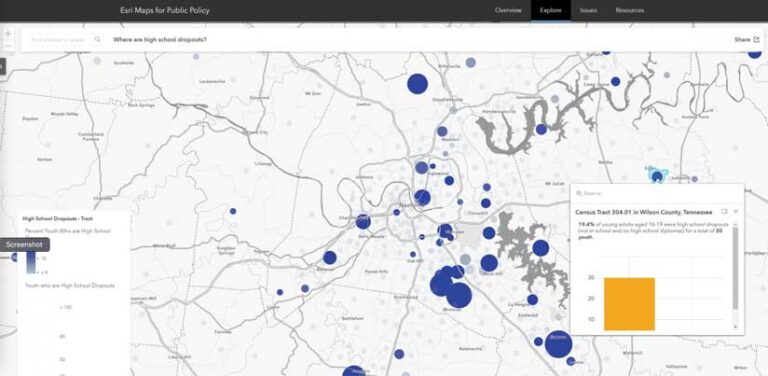The height and width of the screenshot is (376, 768).
Task: Switch to the Issues tab
Action: pyautogui.click(x=588, y=10)
